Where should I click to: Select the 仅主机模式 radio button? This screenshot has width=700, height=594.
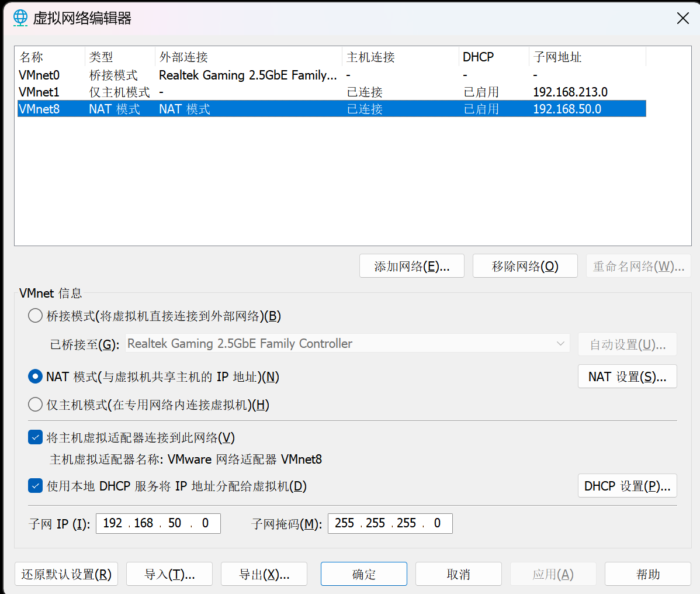pyautogui.click(x=36, y=405)
